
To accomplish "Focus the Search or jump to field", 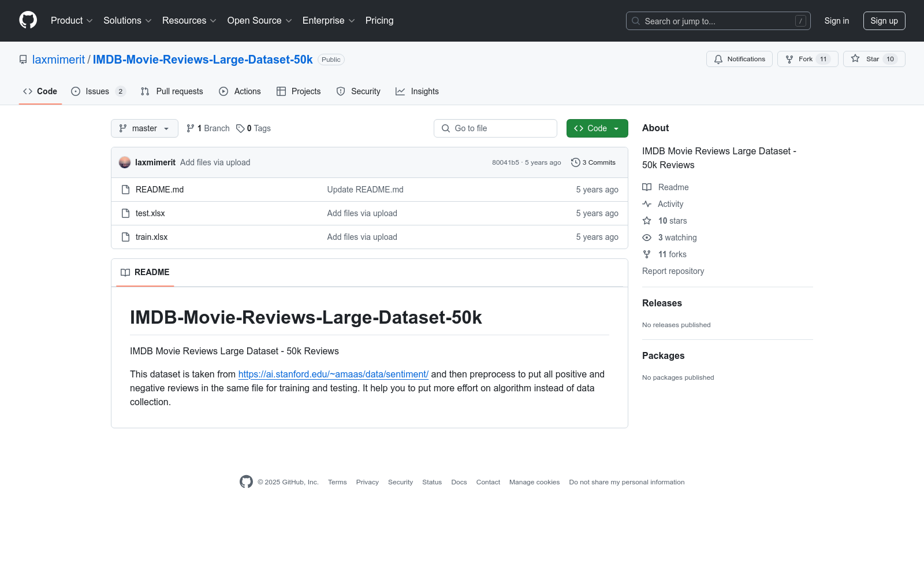I will pyautogui.click(x=718, y=21).
